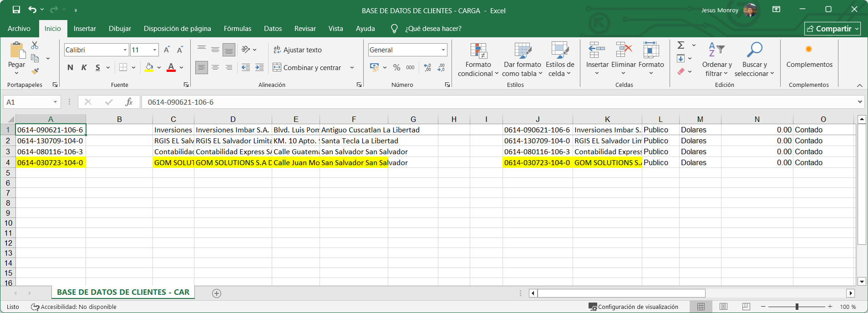This screenshot has height=313, width=868.
Task: Switch to the Datos tab
Action: (273, 28)
